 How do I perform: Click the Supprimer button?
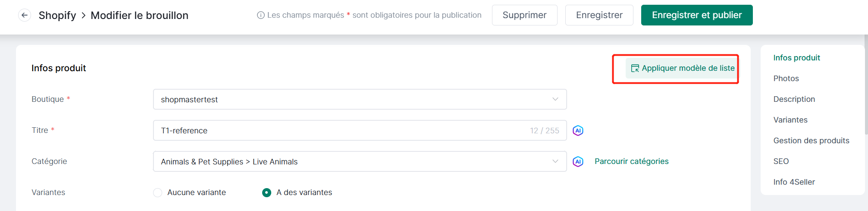tap(524, 15)
